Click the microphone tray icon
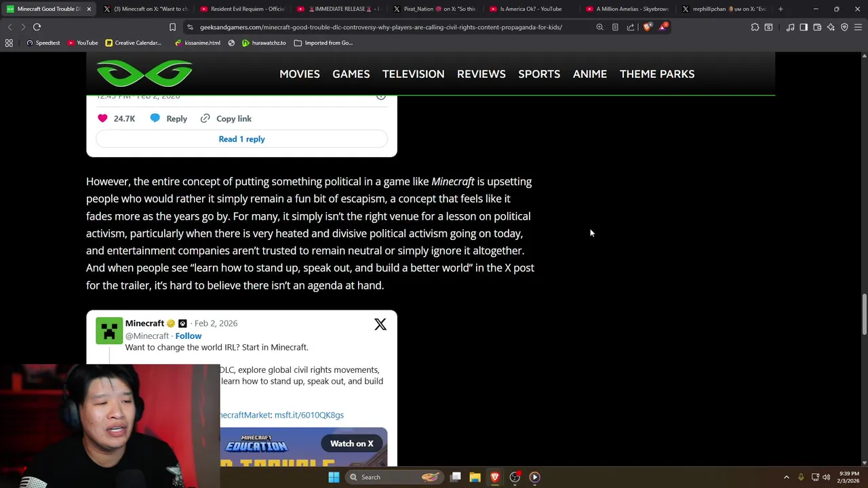The width and height of the screenshot is (868, 488). [801, 477]
